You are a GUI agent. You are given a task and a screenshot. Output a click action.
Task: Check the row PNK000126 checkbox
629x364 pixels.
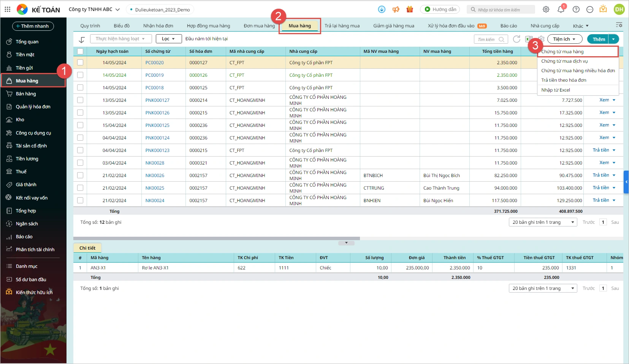click(x=80, y=112)
